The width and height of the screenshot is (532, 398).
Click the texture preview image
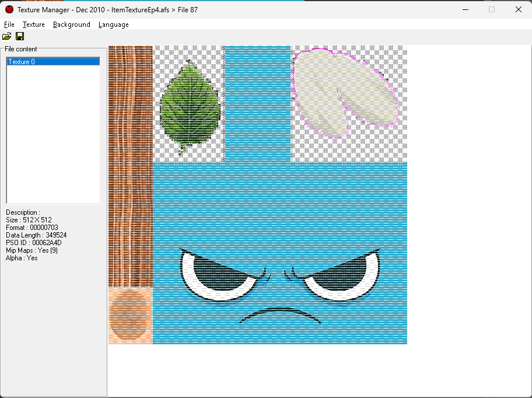point(258,195)
